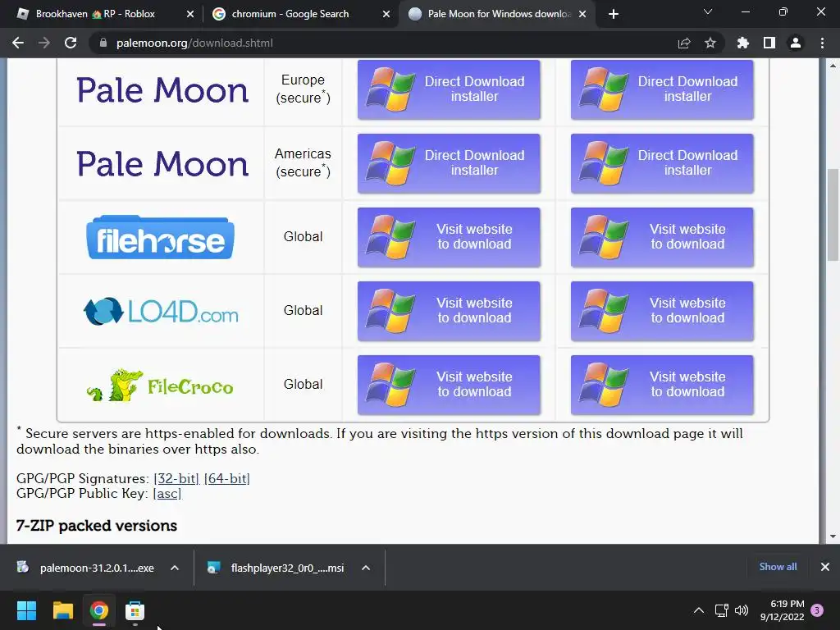Bookmark this page with the star icon
Screen dimensions: 840x630
710,43
